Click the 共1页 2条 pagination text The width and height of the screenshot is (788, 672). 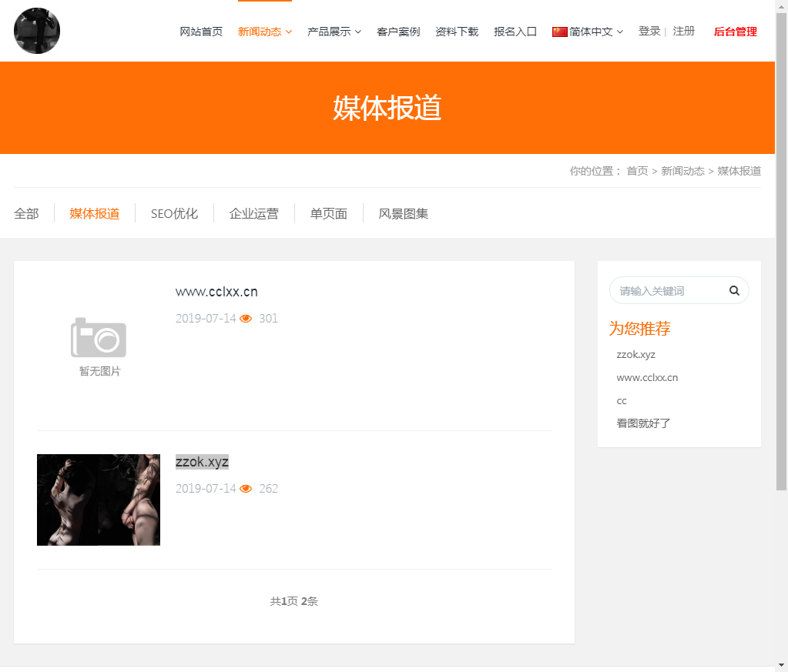click(294, 601)
